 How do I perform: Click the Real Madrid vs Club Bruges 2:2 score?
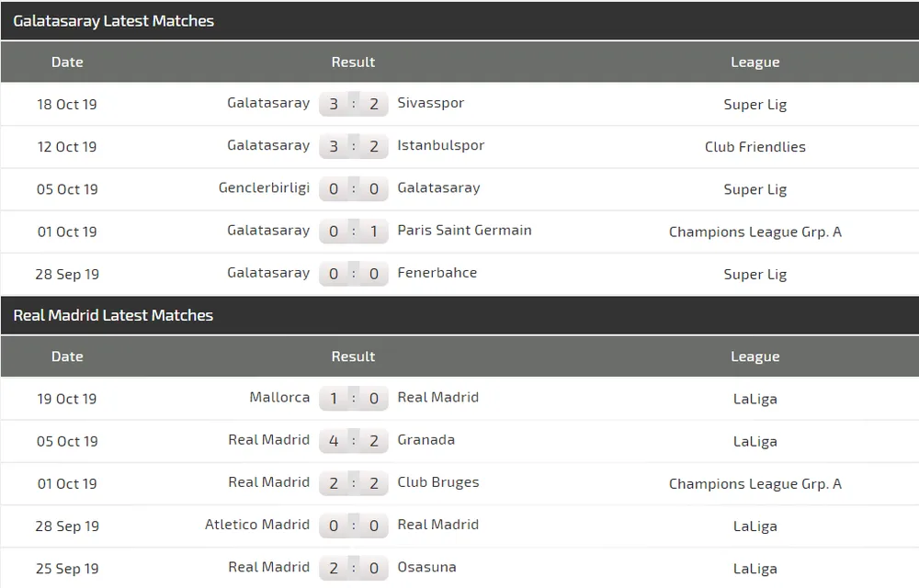pyautogui.click(x=354, y=484)
